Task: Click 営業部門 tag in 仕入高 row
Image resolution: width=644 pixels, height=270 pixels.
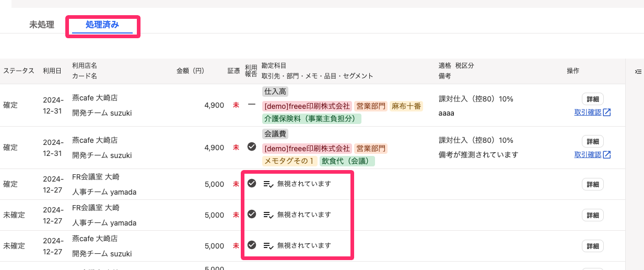Action: [x=371, y=106]
